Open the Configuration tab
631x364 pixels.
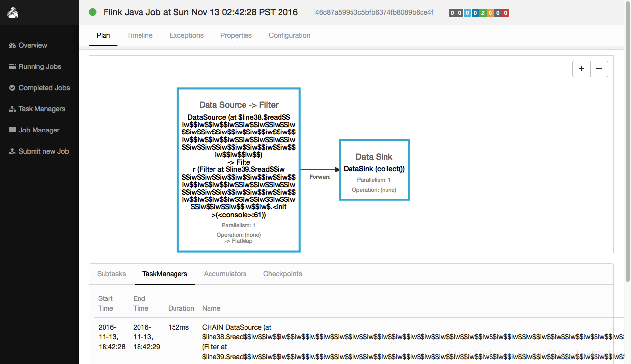[x=289, y=35]
